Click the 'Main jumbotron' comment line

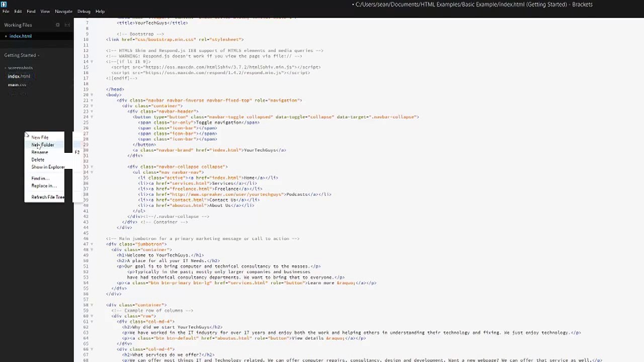[203, 238]
